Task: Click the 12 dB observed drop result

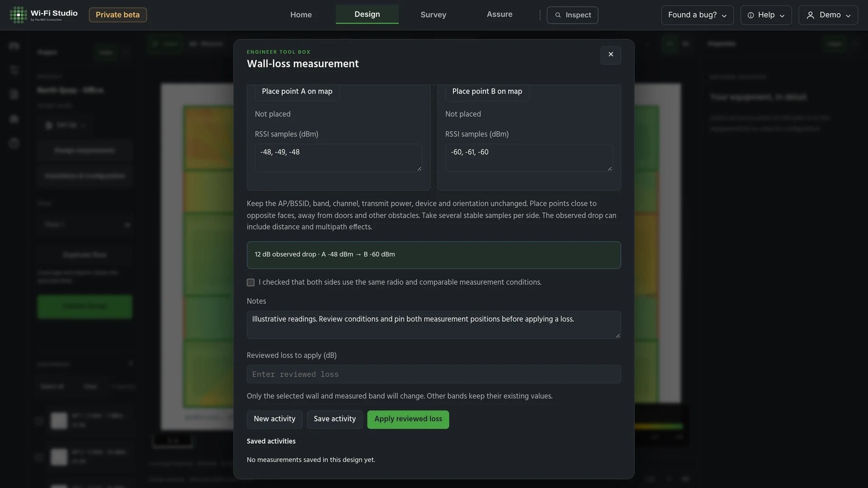Action: pos(434,255)
